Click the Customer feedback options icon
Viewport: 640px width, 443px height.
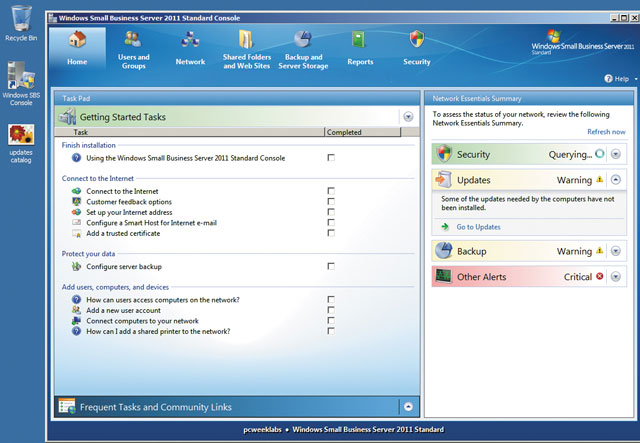click(x=76, y=201)
